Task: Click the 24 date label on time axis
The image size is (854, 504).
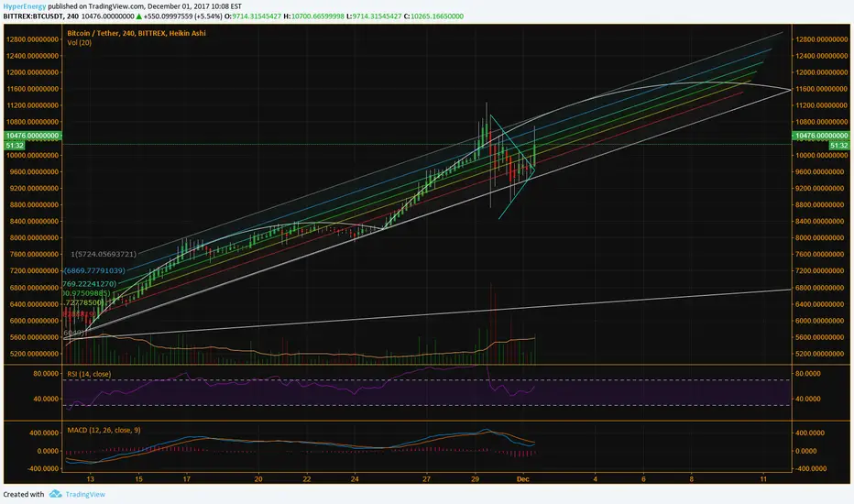Action: (355, 479)
